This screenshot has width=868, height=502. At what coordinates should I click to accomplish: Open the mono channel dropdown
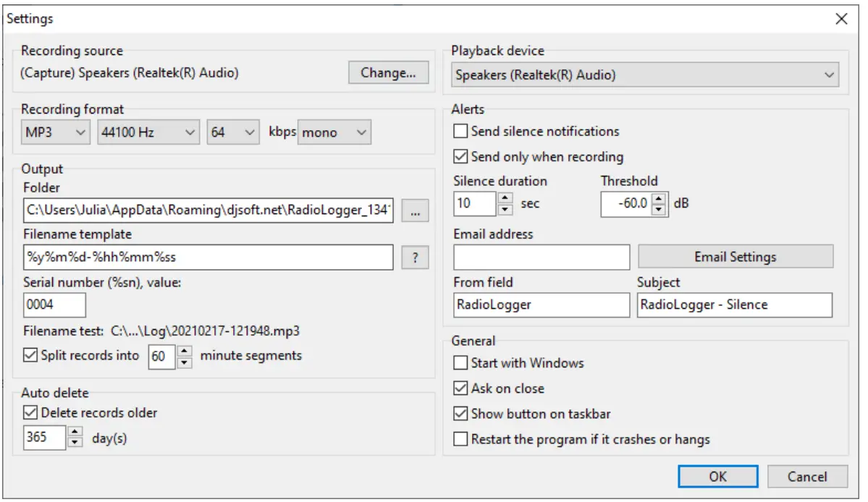click(363, 132)
